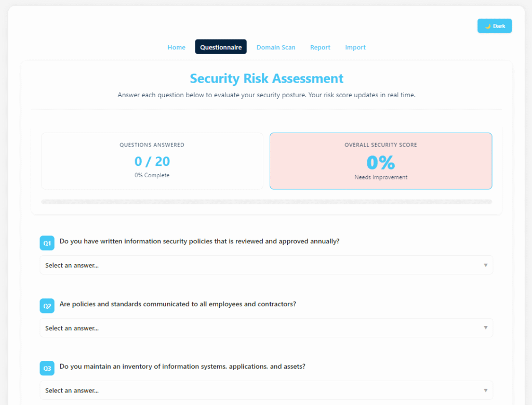Click the Security Risk Assessment heading
Screen dimensions: 532x405
click(x=266, y=79)
